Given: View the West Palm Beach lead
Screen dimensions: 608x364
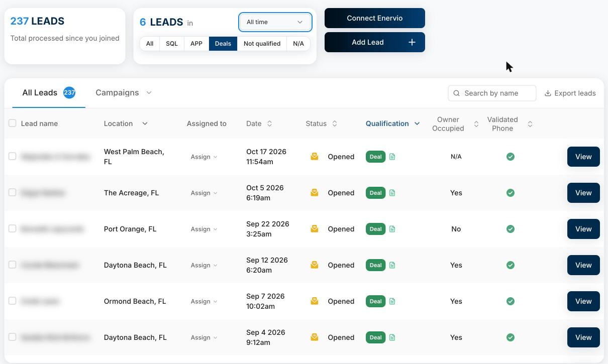Looking at the screenshot, I should (x=583, y=157).
